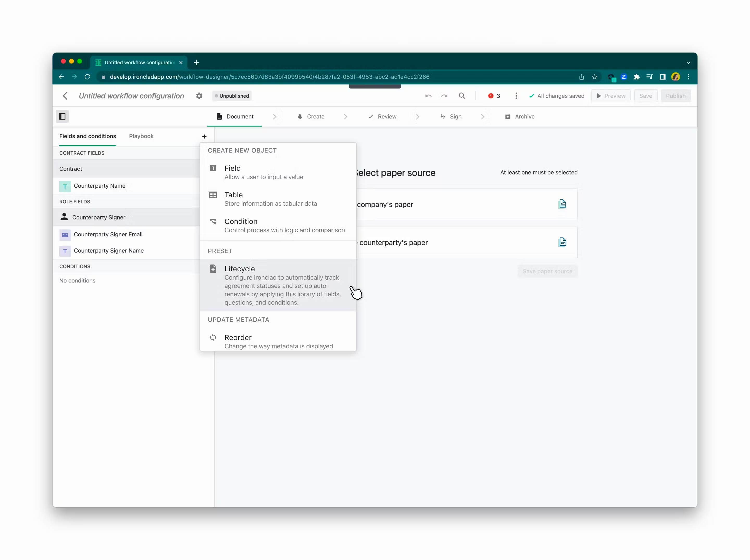The width and height of the screenshot is (750, 560).
Task: Click the Publish button
Action: click(676, 96)
